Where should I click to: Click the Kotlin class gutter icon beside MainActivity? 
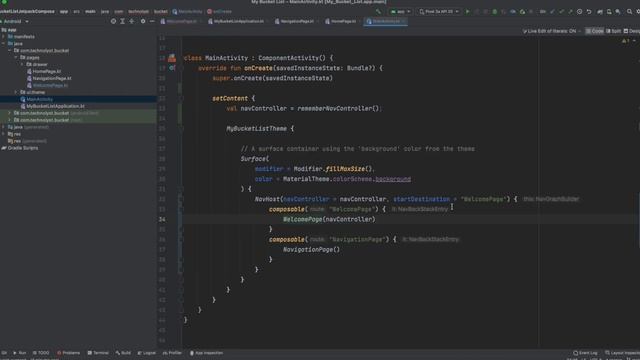[x=172, y=58]
